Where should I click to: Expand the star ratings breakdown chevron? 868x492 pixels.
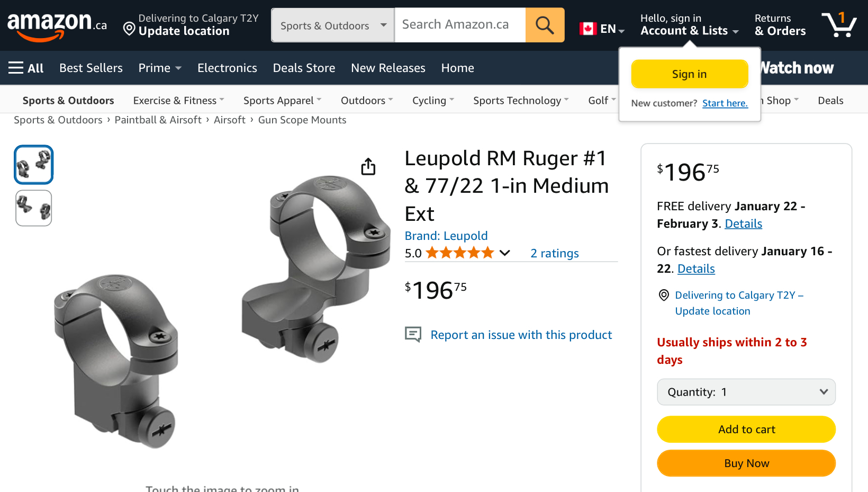505,253
